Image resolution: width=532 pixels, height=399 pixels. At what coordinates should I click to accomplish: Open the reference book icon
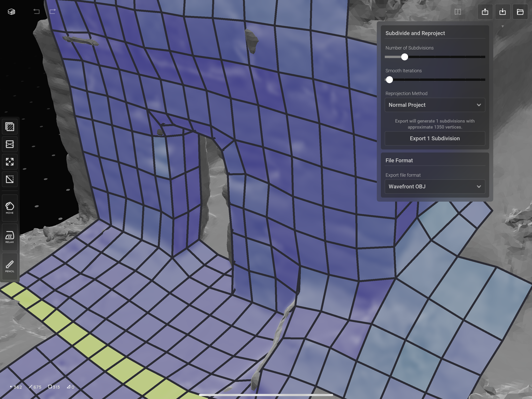tap(458, 11)
